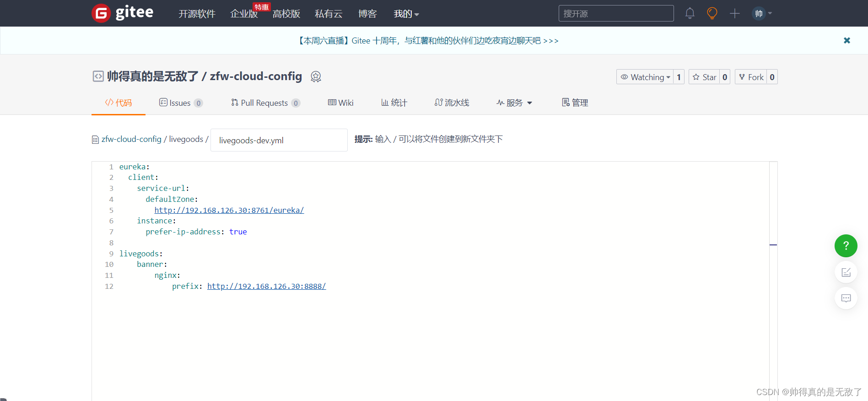Open the Pull Requests tab

click(x=265, y=103)
